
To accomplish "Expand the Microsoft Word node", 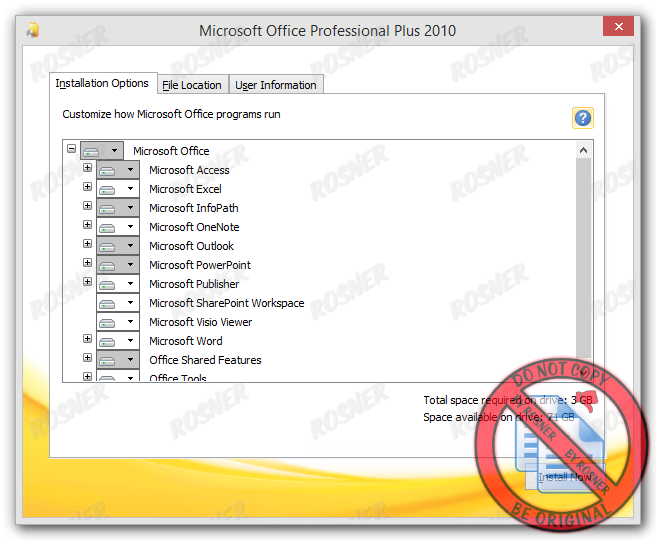I will coord(87,338).
